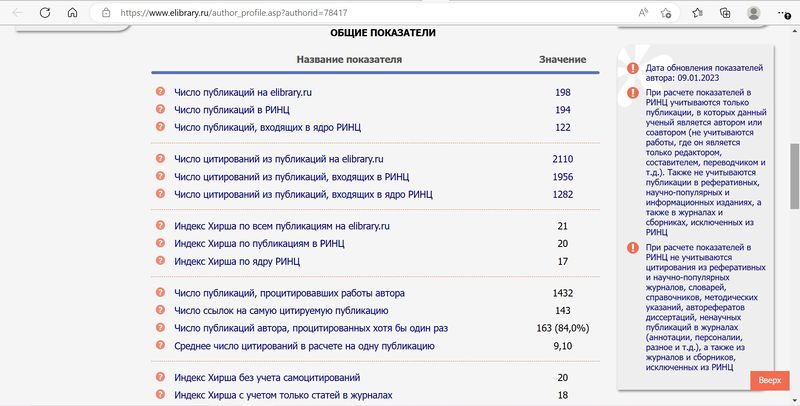Open 'Индекс Хирша по публикациям в РИНЦ'
The width and height of the screenshot is (800, 406).
point(259,244)
